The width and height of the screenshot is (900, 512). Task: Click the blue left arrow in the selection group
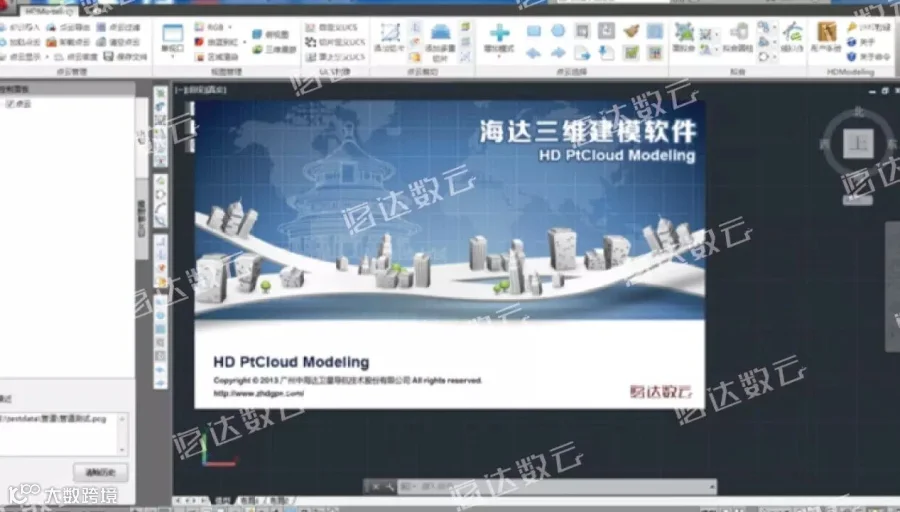point(533,53)
